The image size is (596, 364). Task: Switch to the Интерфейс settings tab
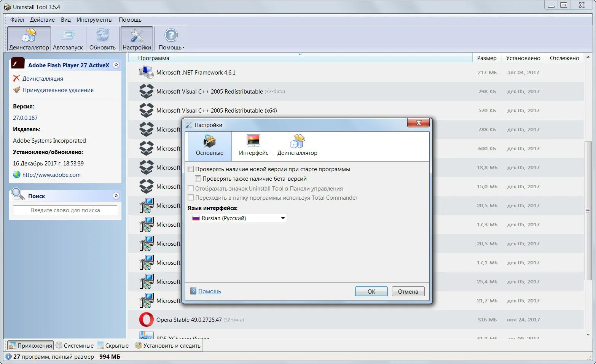coord(253,146)
